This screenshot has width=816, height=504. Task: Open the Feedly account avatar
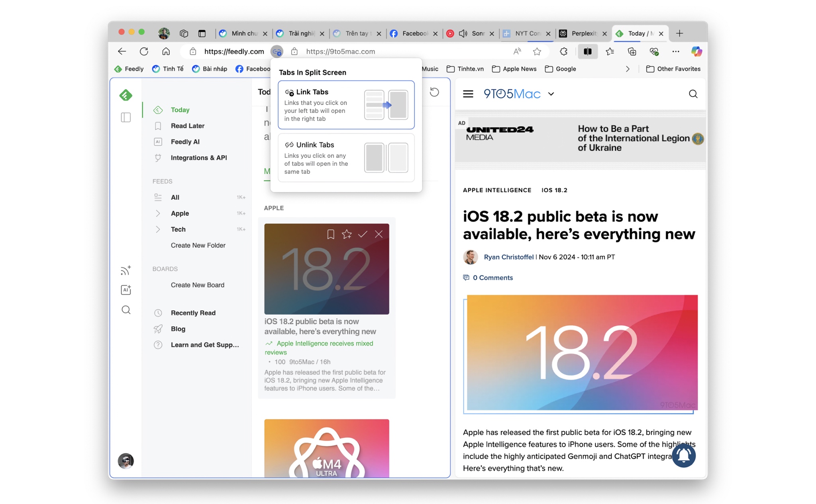tap(126, 461)
